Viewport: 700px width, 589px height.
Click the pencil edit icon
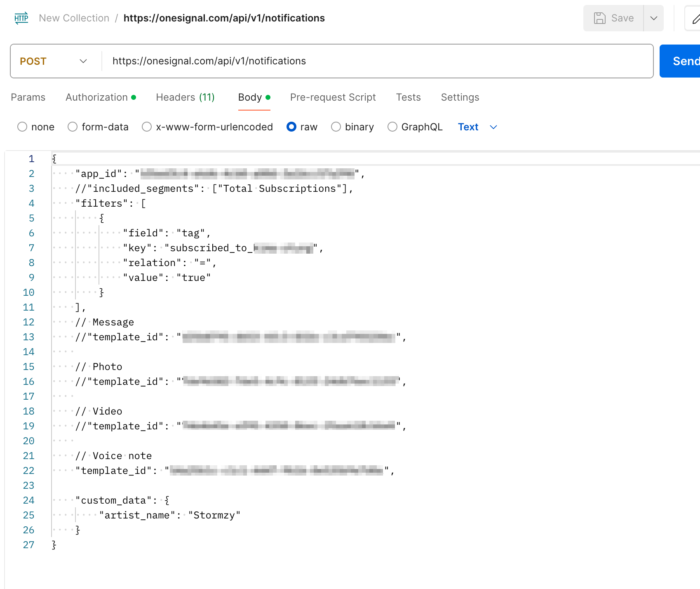point(695,19)
